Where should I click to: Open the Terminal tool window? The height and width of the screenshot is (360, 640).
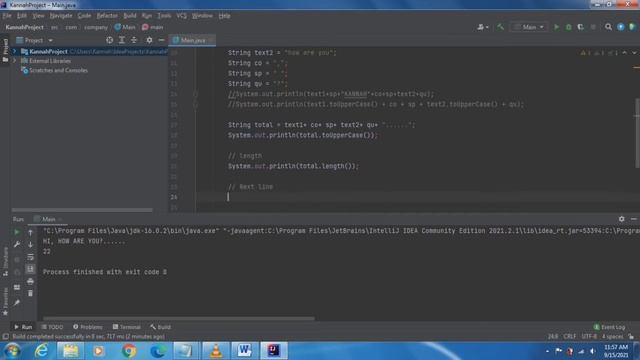point(127,327)
